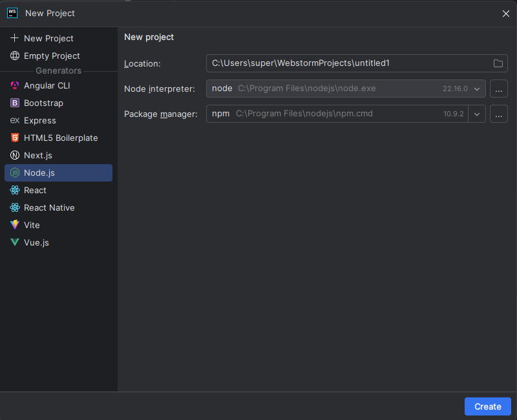
Task: Click the Angular CLI logo icon
Action: [x=15, y=85]
